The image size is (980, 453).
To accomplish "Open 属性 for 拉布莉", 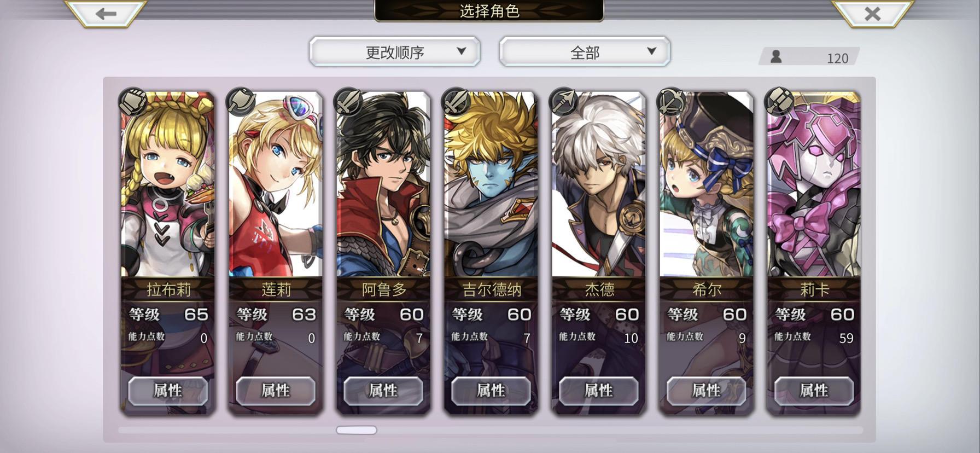I will tap(168, 391).
